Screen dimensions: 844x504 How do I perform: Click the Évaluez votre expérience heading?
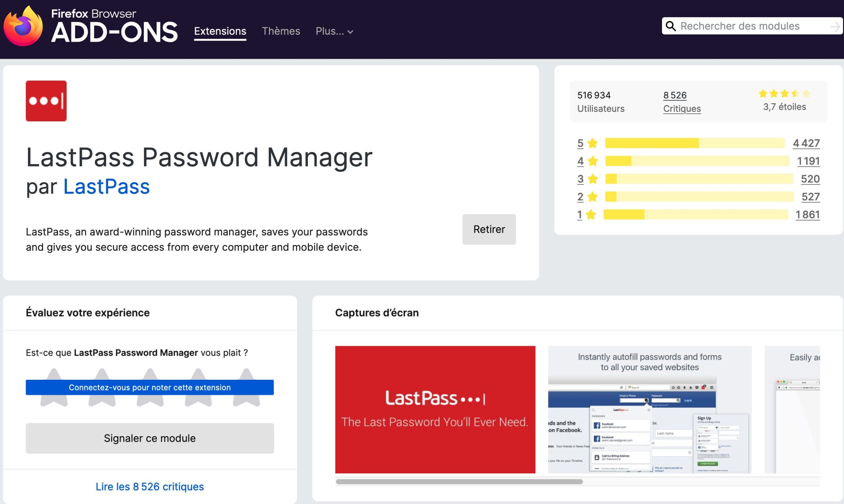(x=88, y=313)
